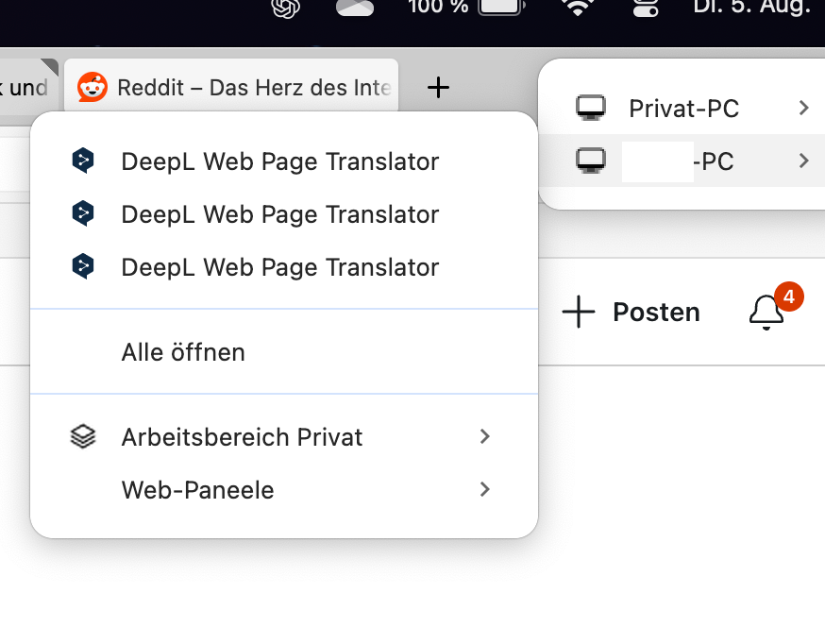Open Arbeitsbereich Privat menu item

click(284, 436)
